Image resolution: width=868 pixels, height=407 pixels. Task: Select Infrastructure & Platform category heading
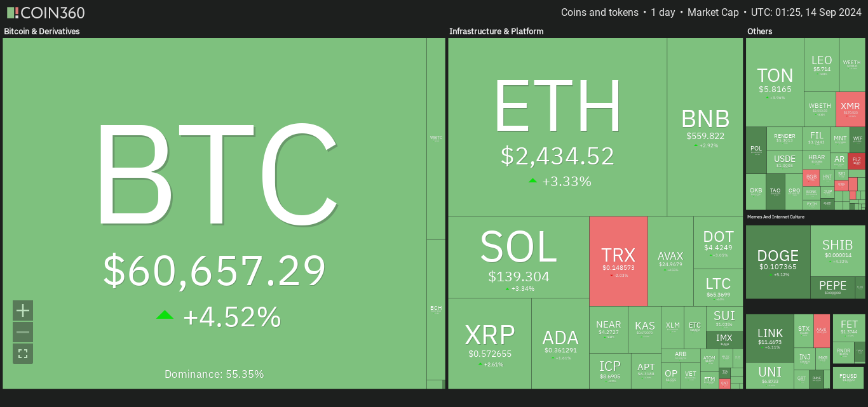(496, 31)
